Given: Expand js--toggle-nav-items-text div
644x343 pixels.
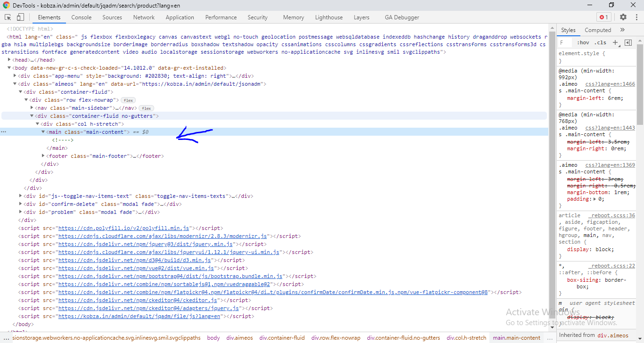Looking at the screenshot, I should pos(21,196).
